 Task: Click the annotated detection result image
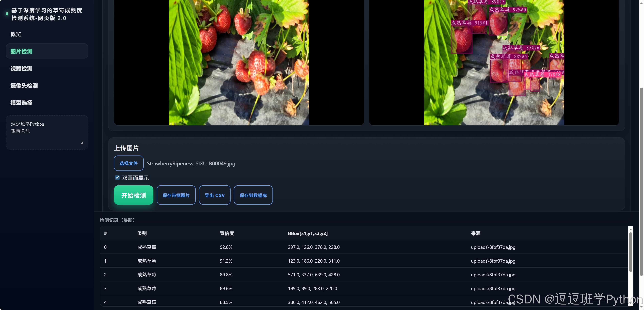click(x=494, y=62)
